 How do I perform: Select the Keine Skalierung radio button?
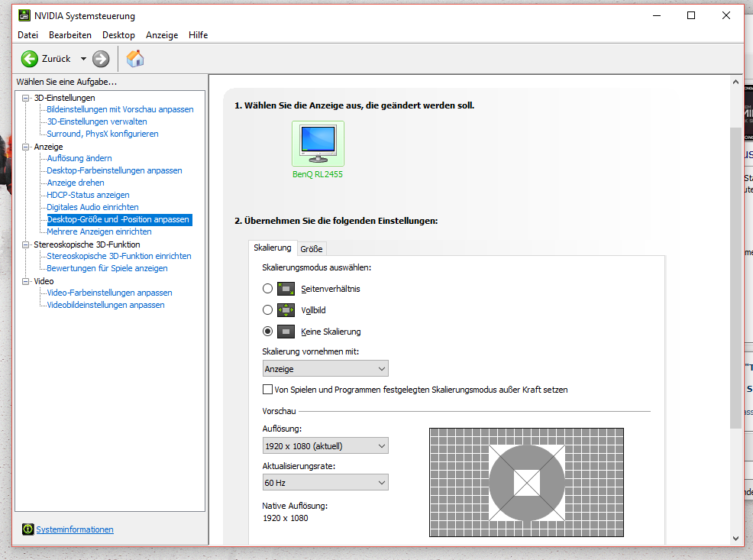coord(267,332)
